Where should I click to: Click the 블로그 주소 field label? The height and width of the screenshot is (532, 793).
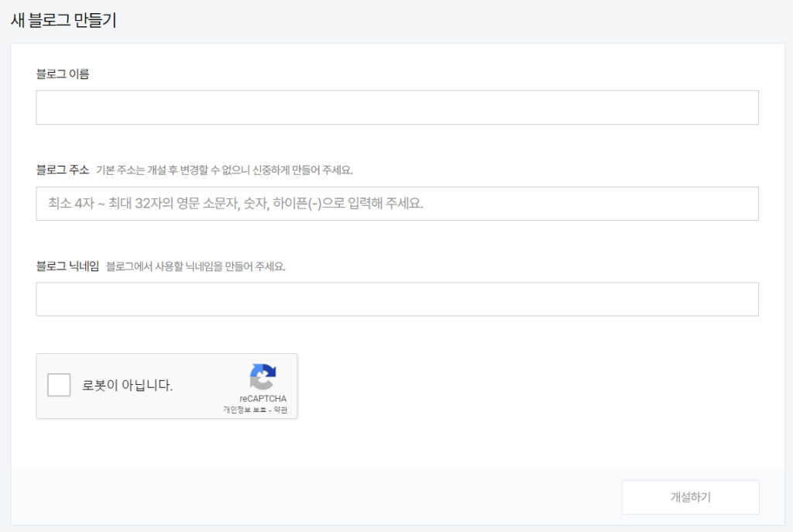[64, 168]
